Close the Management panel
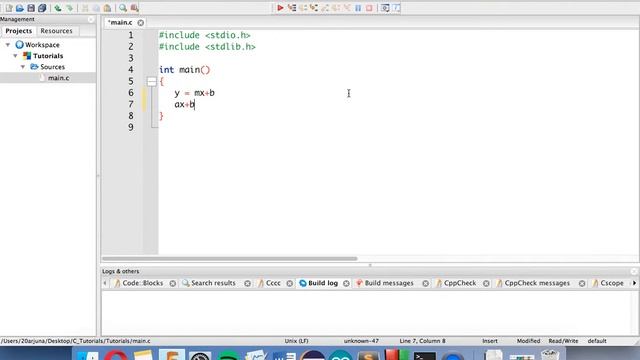Viewport: 640px width, 360px height. [91, 19]
